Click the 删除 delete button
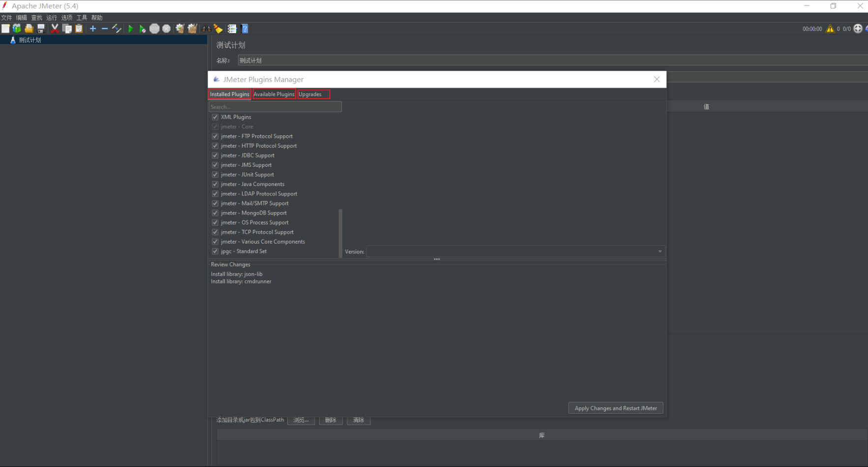The width and height of the screenshot is (868, 467). [331, 420]
